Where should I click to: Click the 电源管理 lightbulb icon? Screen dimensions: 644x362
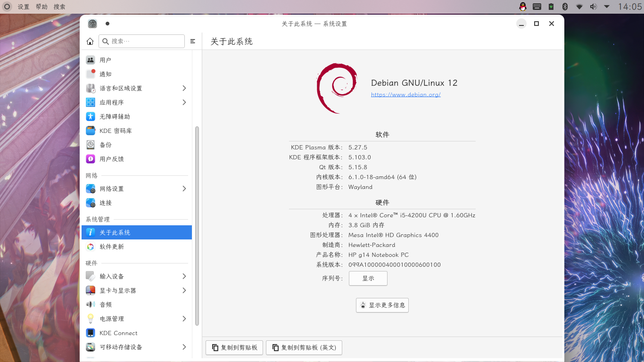point(91,319)
